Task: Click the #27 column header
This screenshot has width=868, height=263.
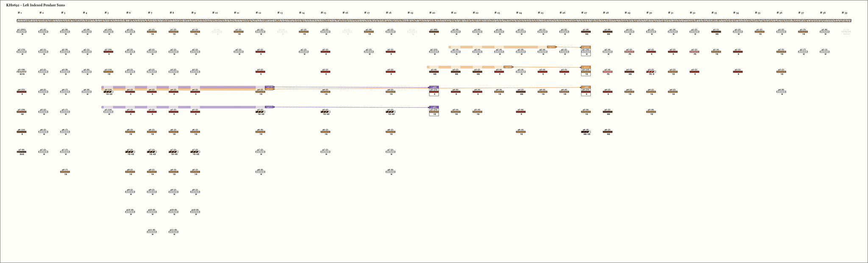Action: 584,13
